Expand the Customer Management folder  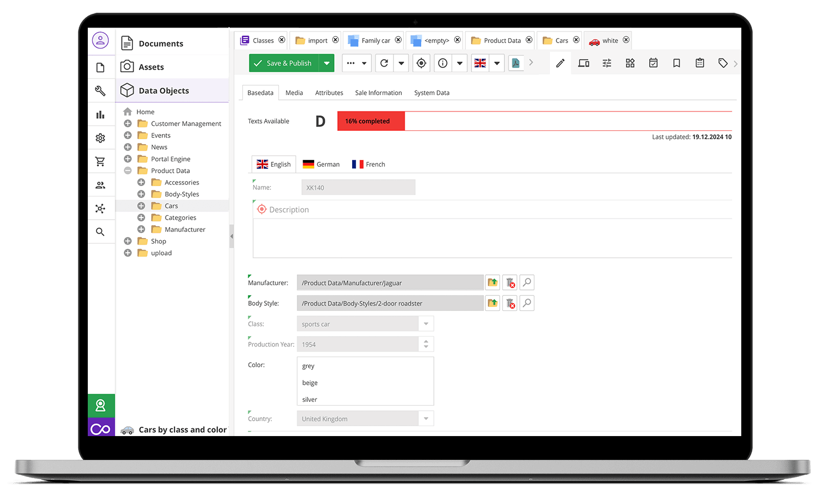point(128,124)
